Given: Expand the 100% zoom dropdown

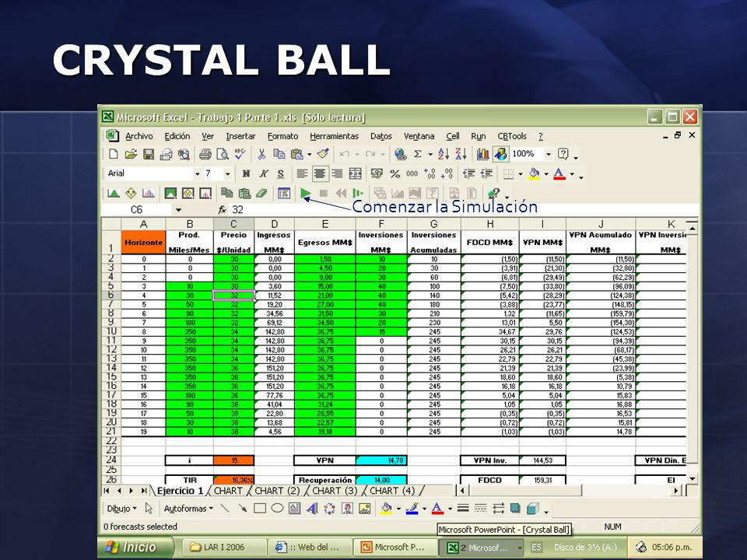Looking at the screenshot, I should click(548, 154).
